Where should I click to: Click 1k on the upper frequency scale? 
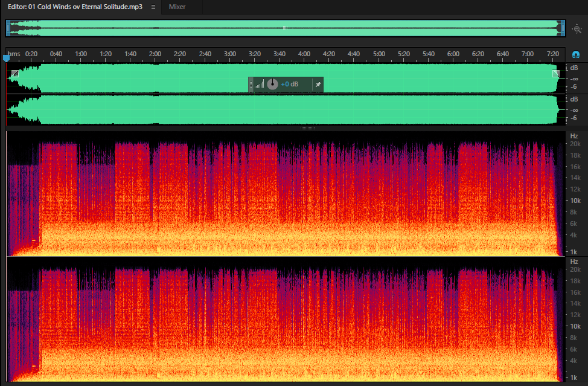click(574, 252)
